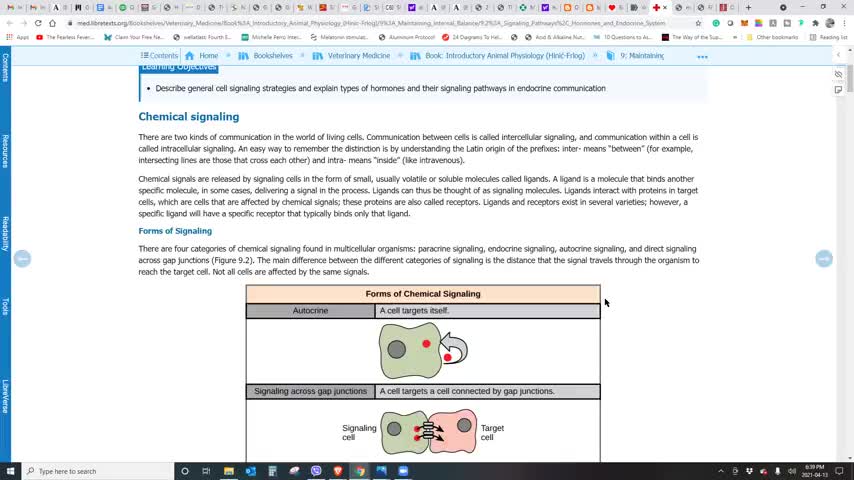Open The Way of the Sup... bookmark
The width and height of the screenshot is (854, 480).
click(x=692, y=37)
